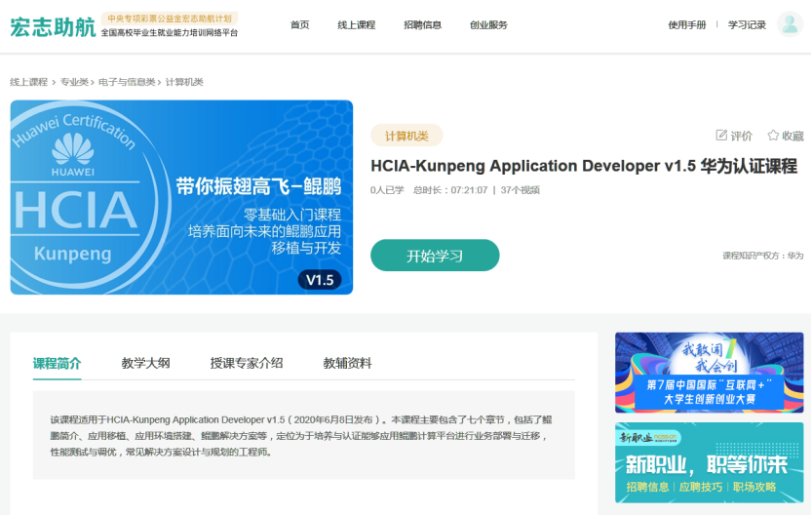Open the 互联网+ 大学生创新创业大赛 banner
812x515 pixels.
pyautogui.click(x=709, y=373)
